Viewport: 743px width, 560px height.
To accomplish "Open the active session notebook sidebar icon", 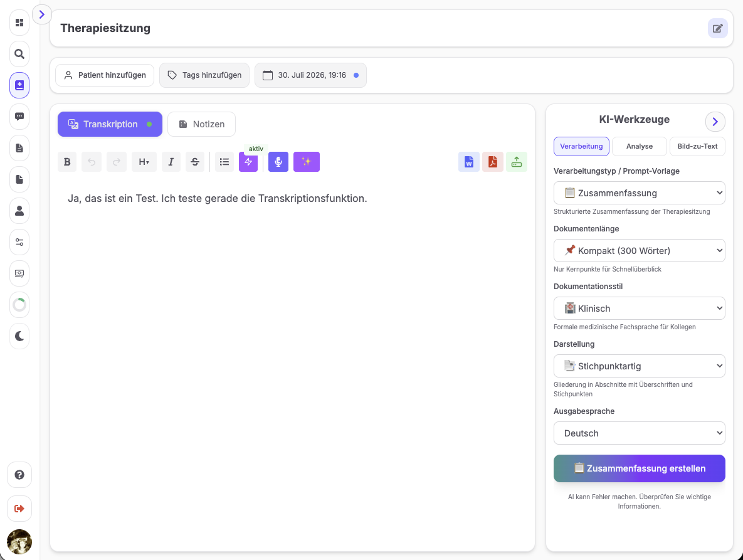I will pyautogui.click(x=19, y=85).
